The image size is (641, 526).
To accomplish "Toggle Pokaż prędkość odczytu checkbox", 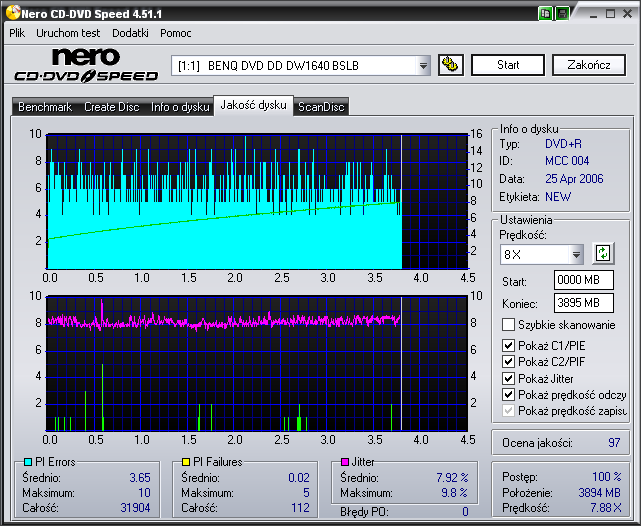I will 508,395.
